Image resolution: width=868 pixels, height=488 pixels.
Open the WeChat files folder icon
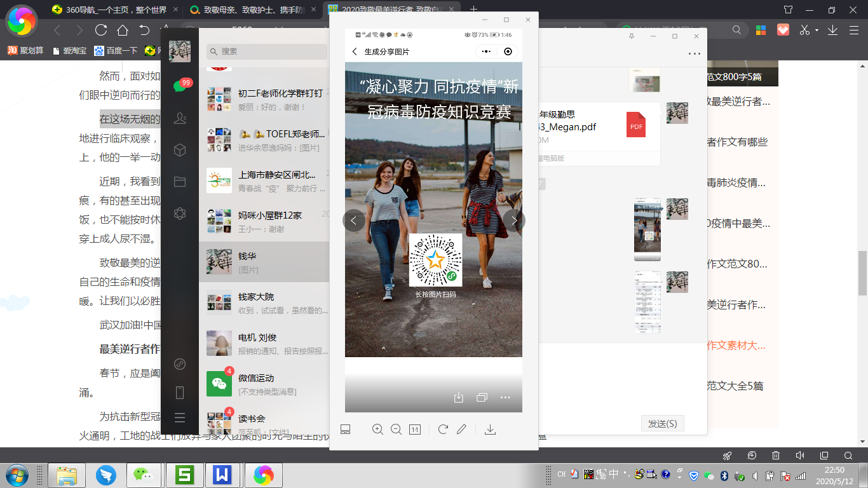[x=180, y=182]
